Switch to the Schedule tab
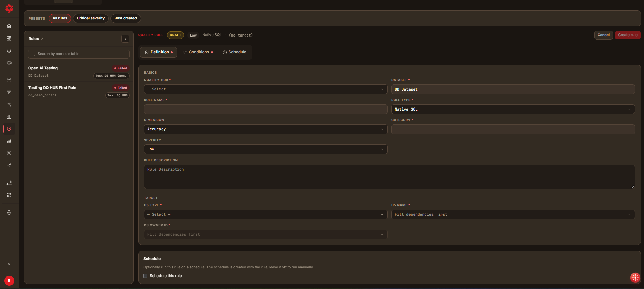Viewport: 644px width, 289px height. point(234,52)
